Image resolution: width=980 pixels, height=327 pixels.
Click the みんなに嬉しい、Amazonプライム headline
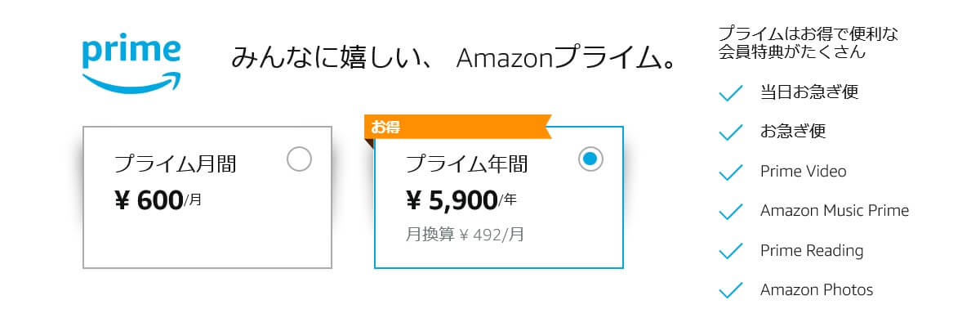(455, 59)
